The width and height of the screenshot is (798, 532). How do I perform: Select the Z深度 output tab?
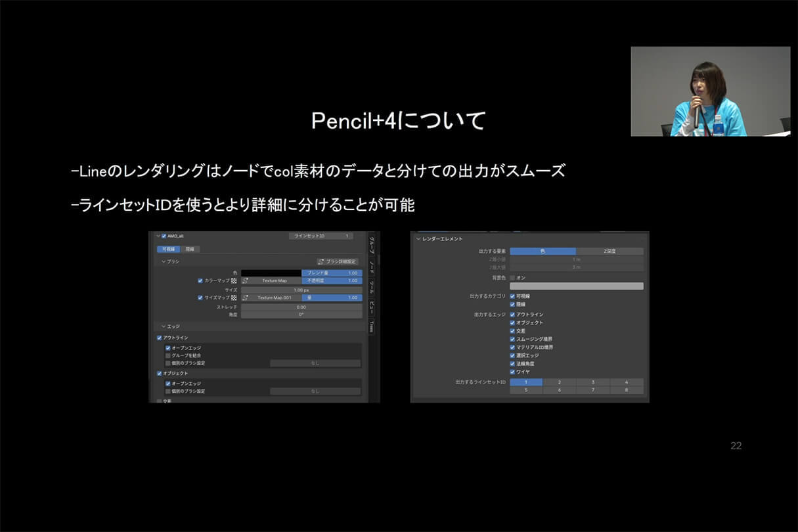(611, 251)
